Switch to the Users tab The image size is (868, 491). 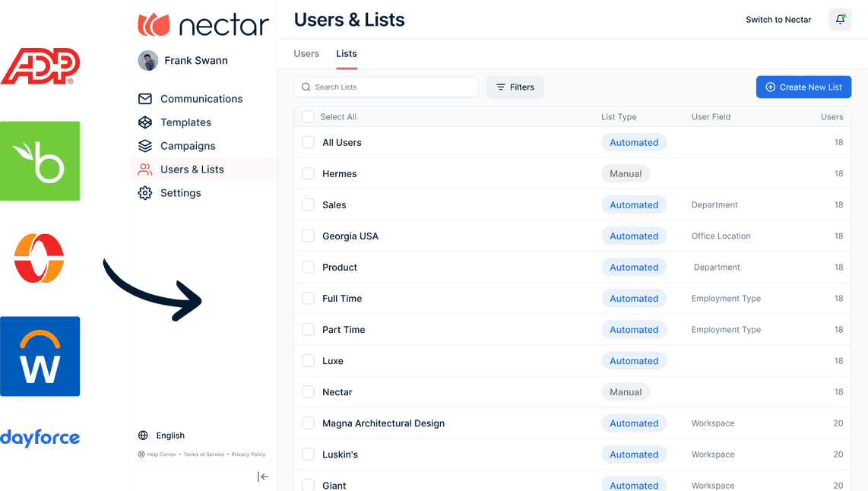306,54
